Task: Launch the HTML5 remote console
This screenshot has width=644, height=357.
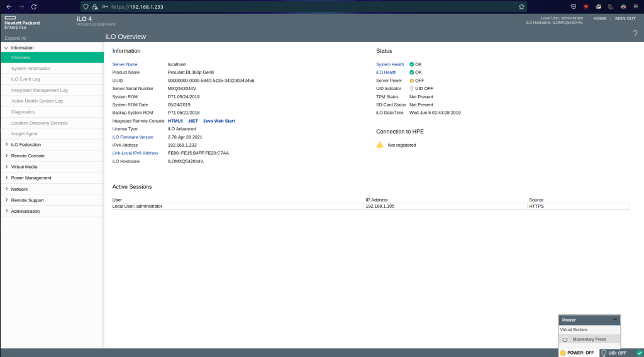Action: click(x=175, y=121)
